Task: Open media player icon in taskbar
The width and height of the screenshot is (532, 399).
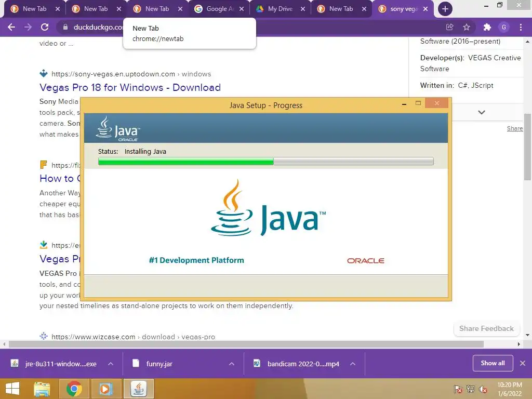Action: (106, 389)
